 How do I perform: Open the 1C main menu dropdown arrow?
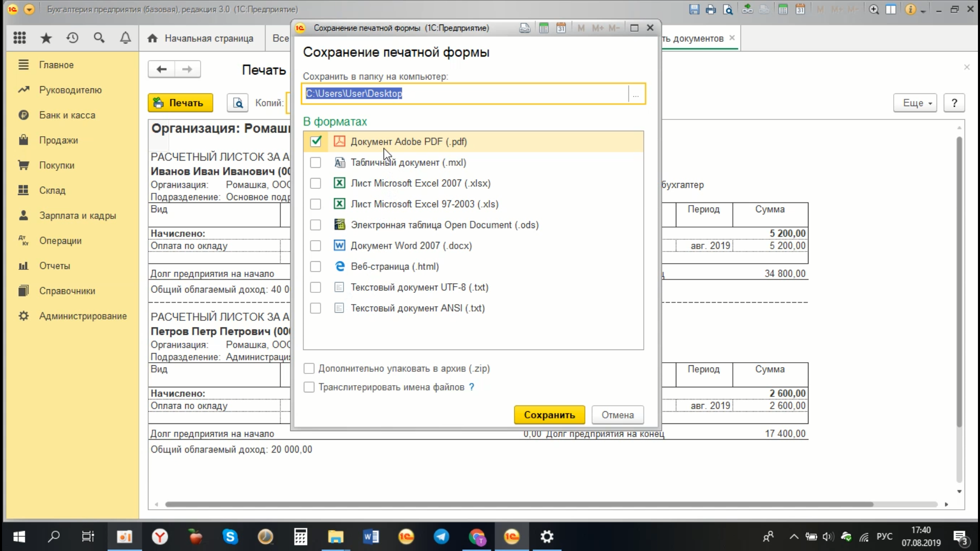click(x=29, y=9)
